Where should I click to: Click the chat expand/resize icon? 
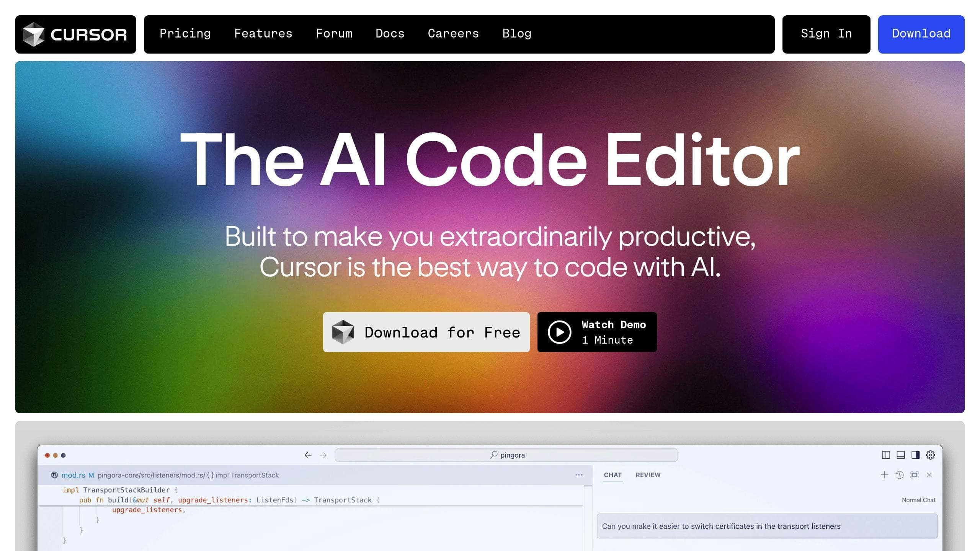(914, 474)
